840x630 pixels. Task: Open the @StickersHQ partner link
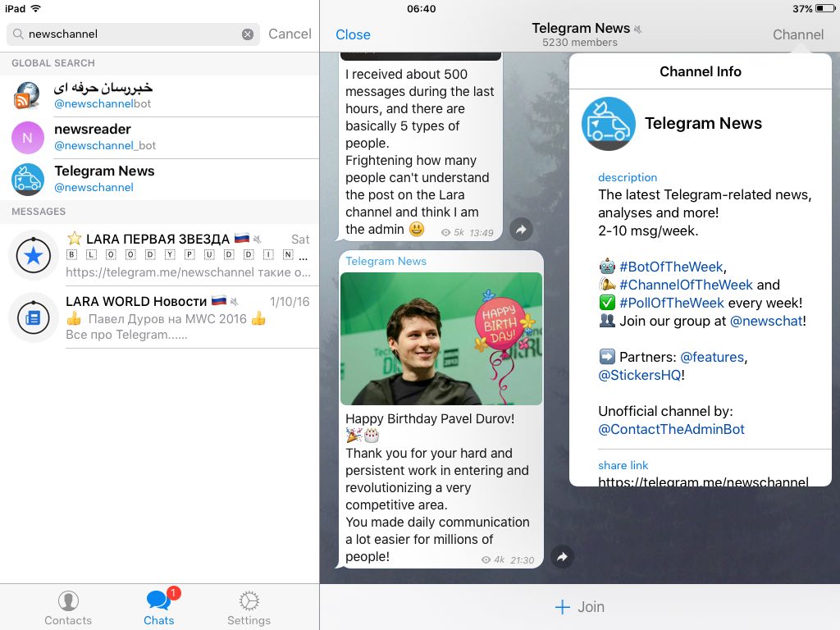point(640,375)
